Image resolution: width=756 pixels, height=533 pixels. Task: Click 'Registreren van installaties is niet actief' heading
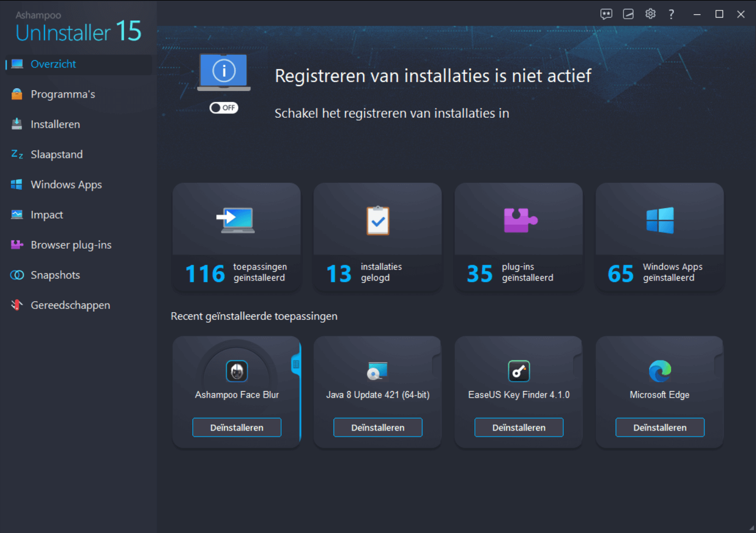point(433,76)
